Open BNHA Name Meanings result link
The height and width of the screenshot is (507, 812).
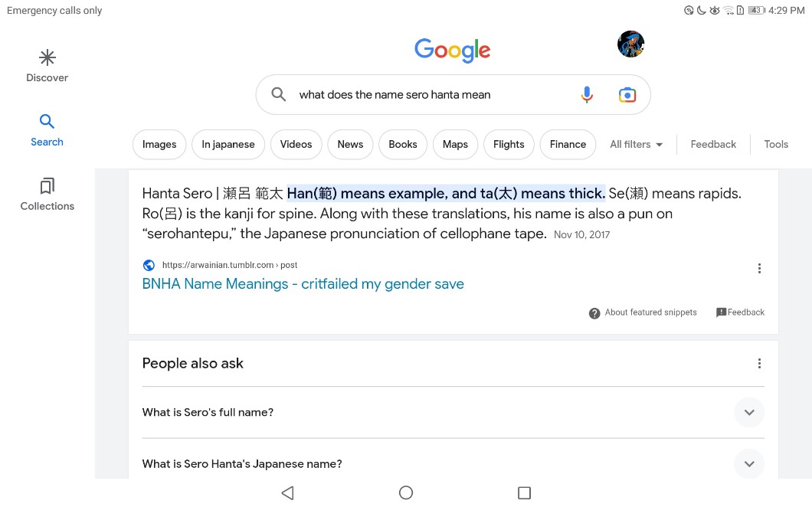(x=303, y=284)
